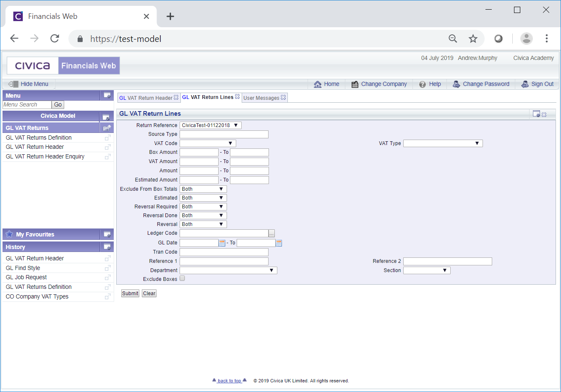Open the VAT Type dropdown
The height and width of the screenshot is (392, 561).
pos(443,143)
